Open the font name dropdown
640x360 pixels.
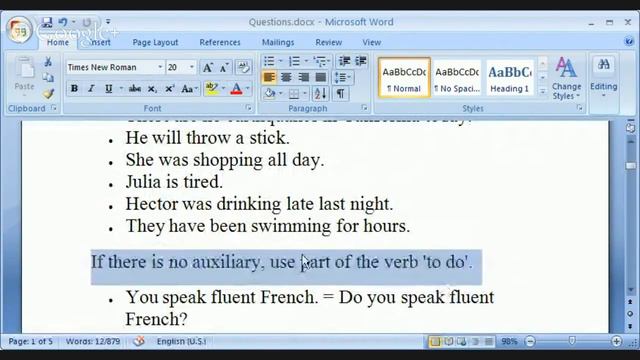click(x=160, y=67)
